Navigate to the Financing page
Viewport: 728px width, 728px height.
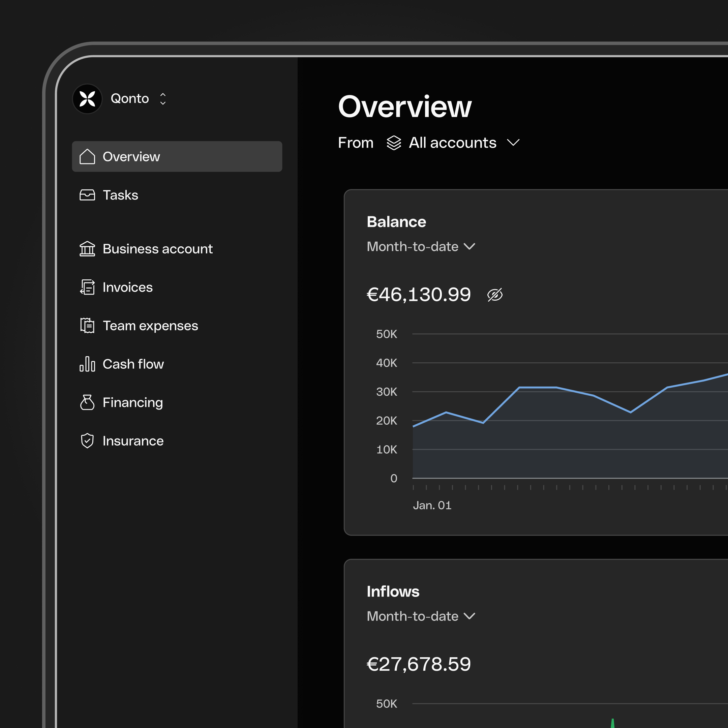coord(133,402)
